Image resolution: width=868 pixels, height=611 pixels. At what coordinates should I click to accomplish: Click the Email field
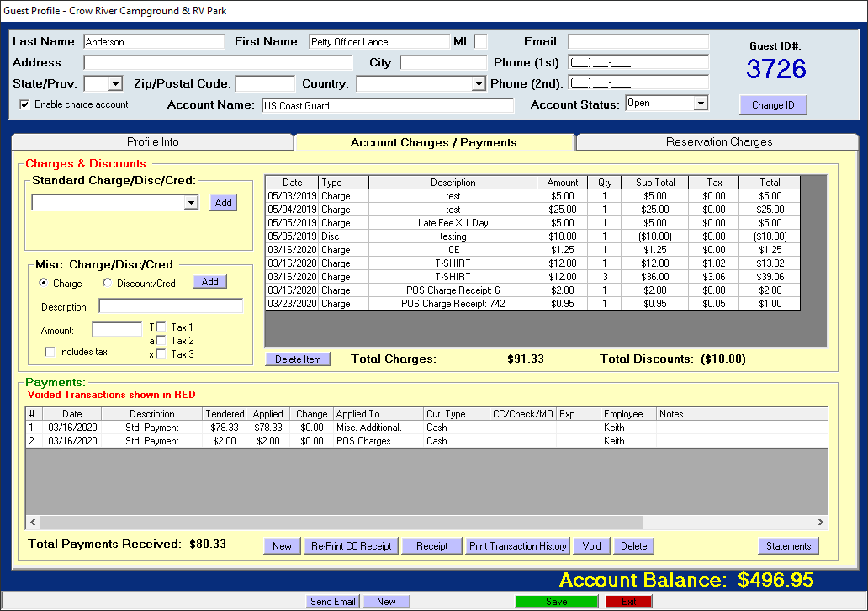(638, 41)
